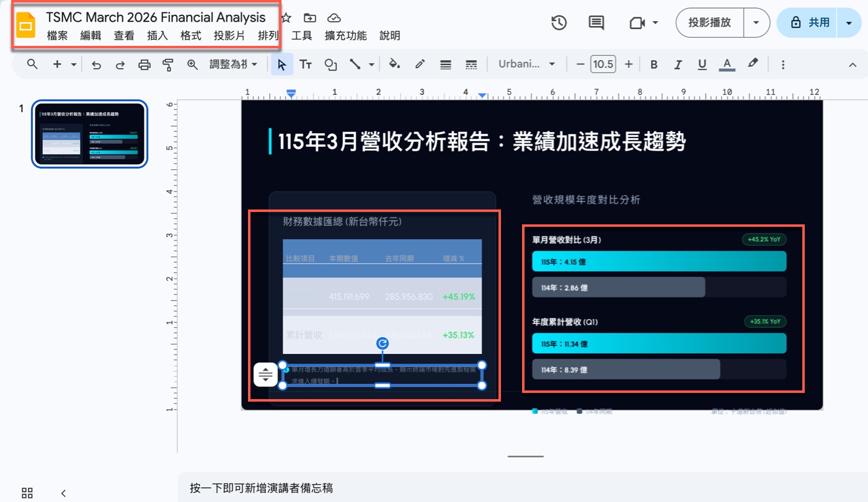Start the 投影播放 slideshow
868x502 pixels.
point(710,23)
